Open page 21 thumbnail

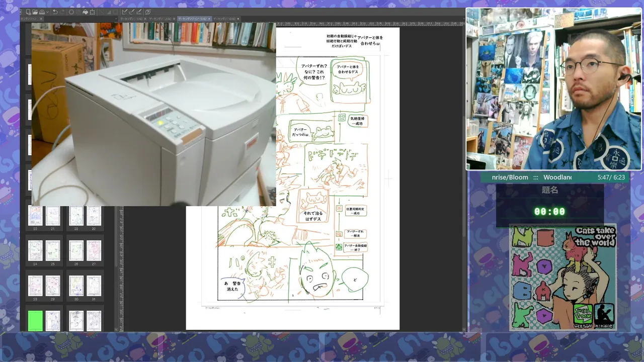[x=53, y=216]
